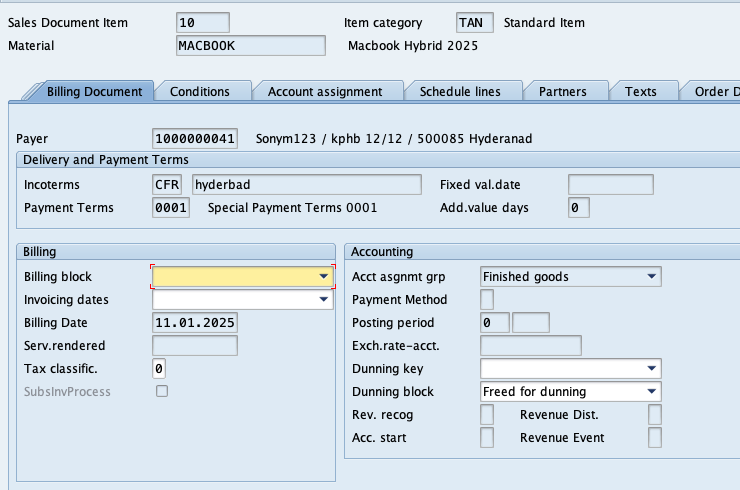Click the Serv.rendered field

point(195,346)
